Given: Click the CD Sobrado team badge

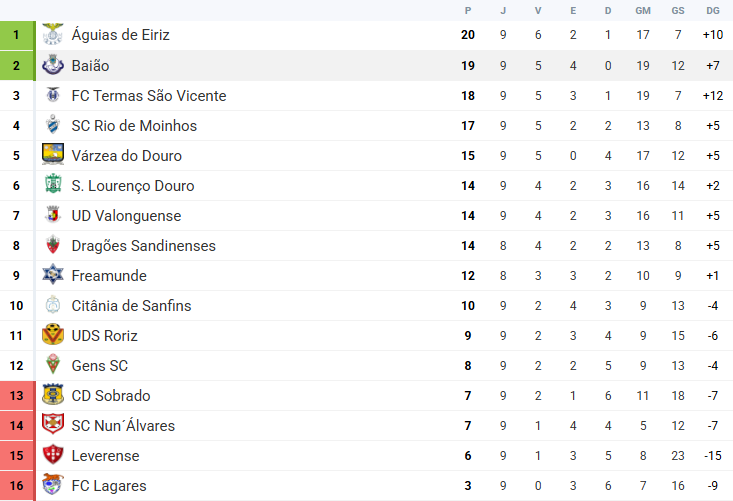Looking at the screenshot, I should [53, 396].
